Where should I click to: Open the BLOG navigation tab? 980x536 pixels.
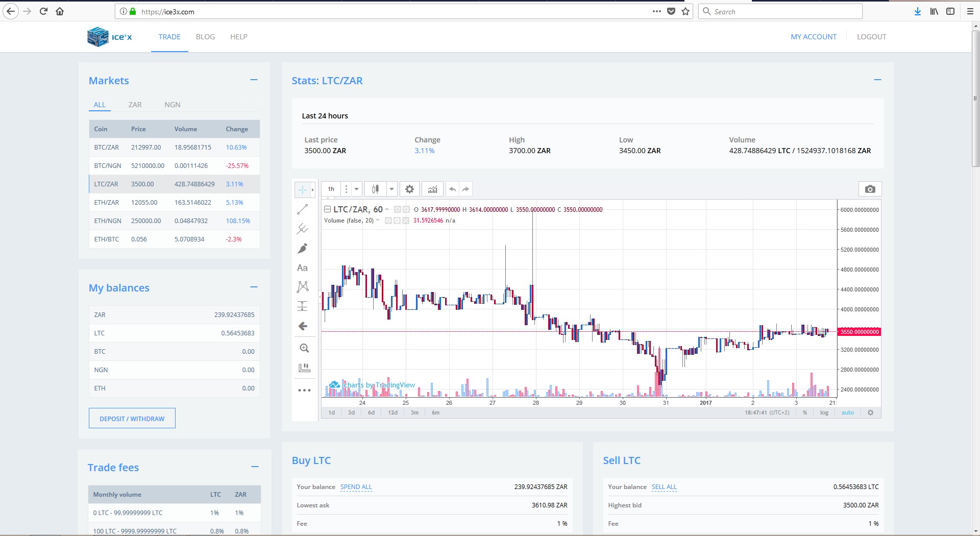(x=205, y=37)
